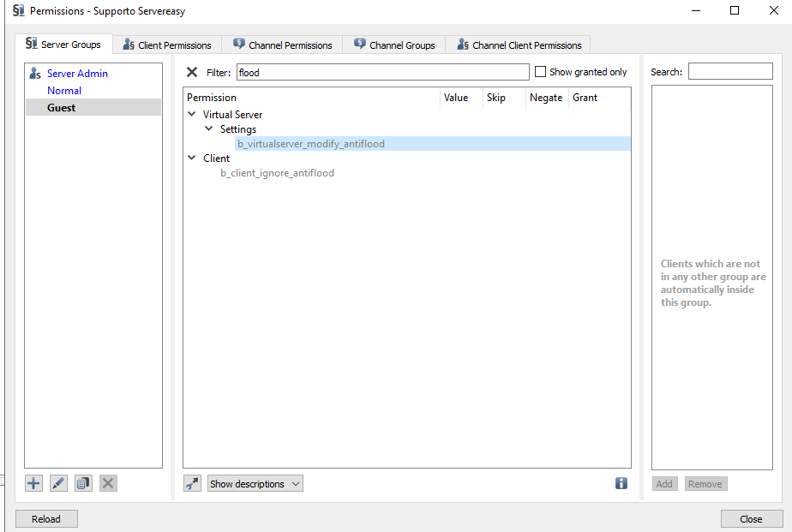792x532 pixels.
Task: Click the Server Admin group icon
Action: click(x=35, y=74)
